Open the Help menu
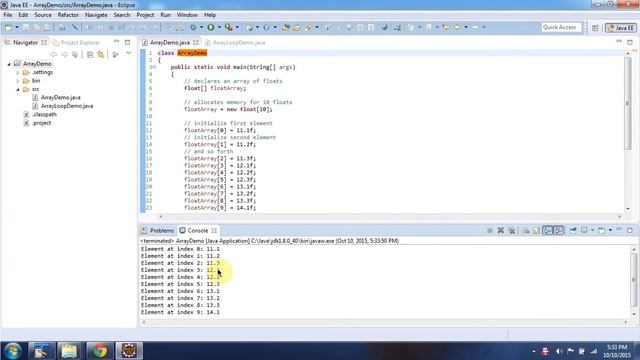The width and height of the screenshot is (640, 360). point(210,15)
